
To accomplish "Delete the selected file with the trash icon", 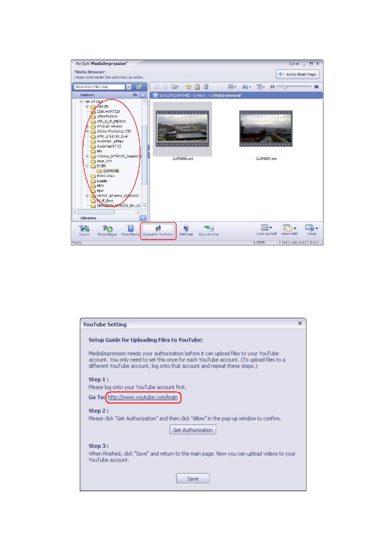I will (206, 87).
